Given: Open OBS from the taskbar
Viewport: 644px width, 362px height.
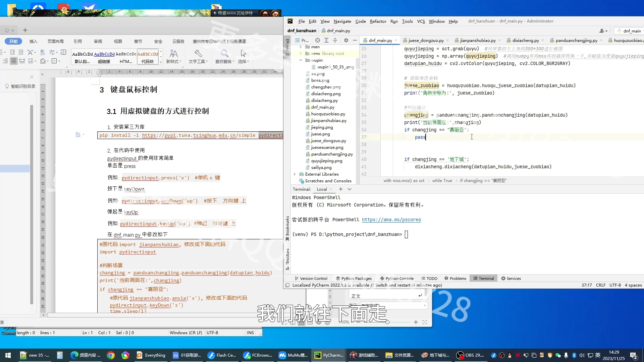Looking at the screenshot, I should tap(470, 355).
